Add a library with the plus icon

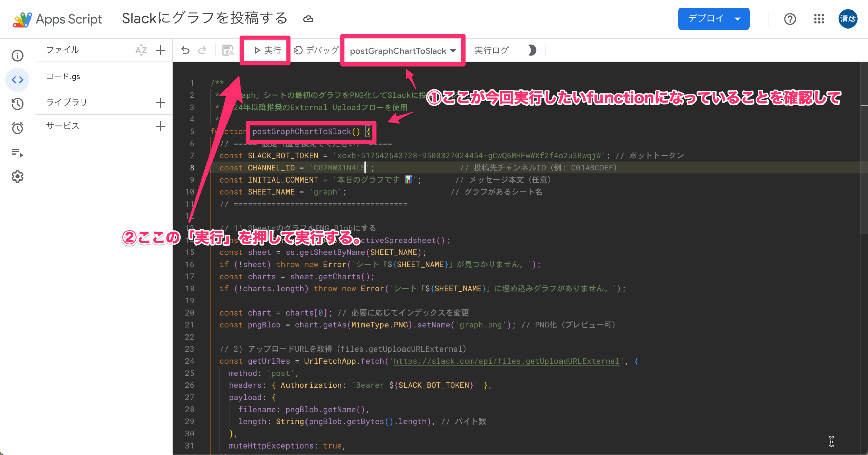pos(160,102)
